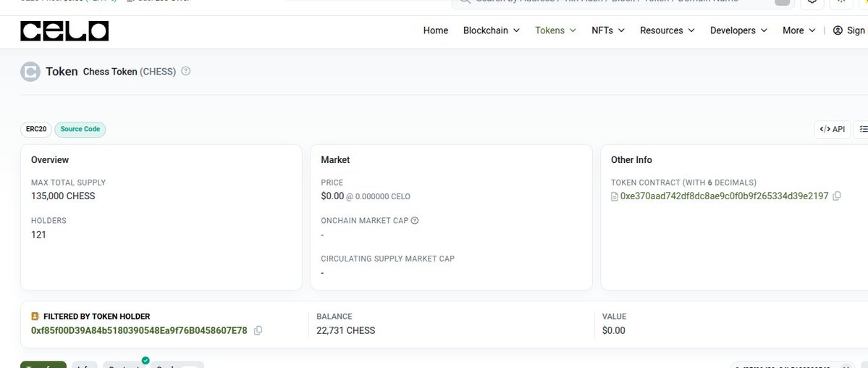This screenshot has height=368, width=868.
Task: Copy the token holder address
Action: (x=258, y=330)
